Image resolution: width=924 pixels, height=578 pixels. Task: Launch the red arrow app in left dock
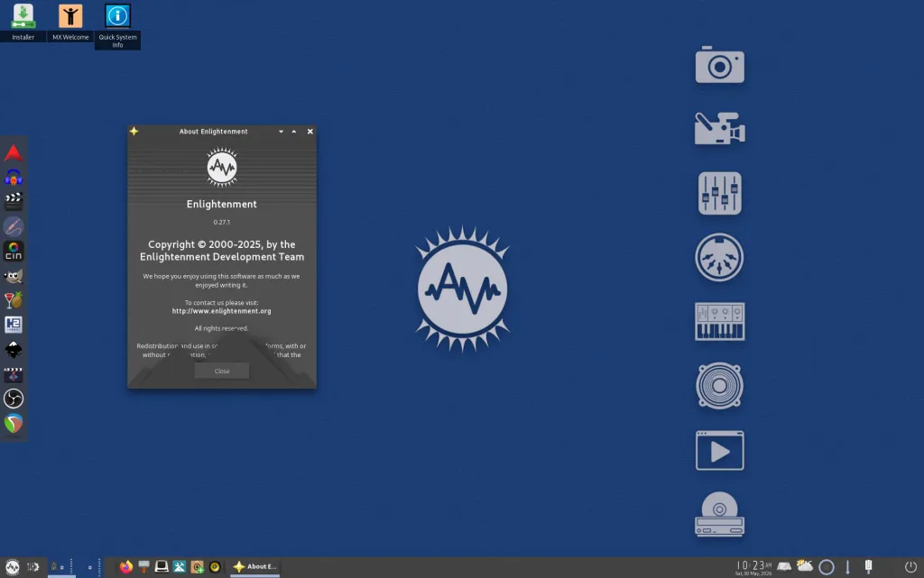(13, 153)
